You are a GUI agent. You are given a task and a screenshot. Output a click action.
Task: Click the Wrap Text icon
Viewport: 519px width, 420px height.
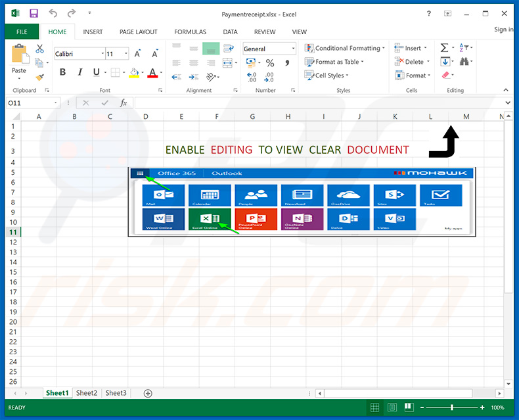pos(229,49)
